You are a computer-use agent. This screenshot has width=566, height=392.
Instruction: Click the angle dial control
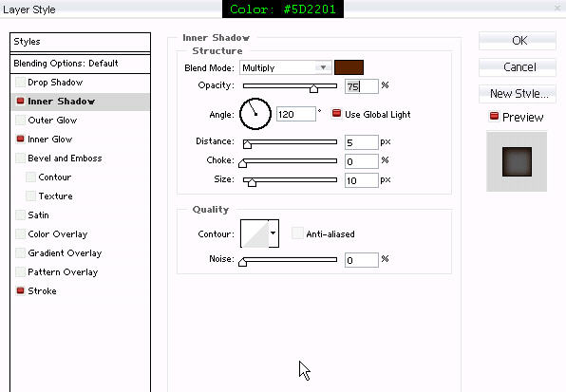click(255, 114)
